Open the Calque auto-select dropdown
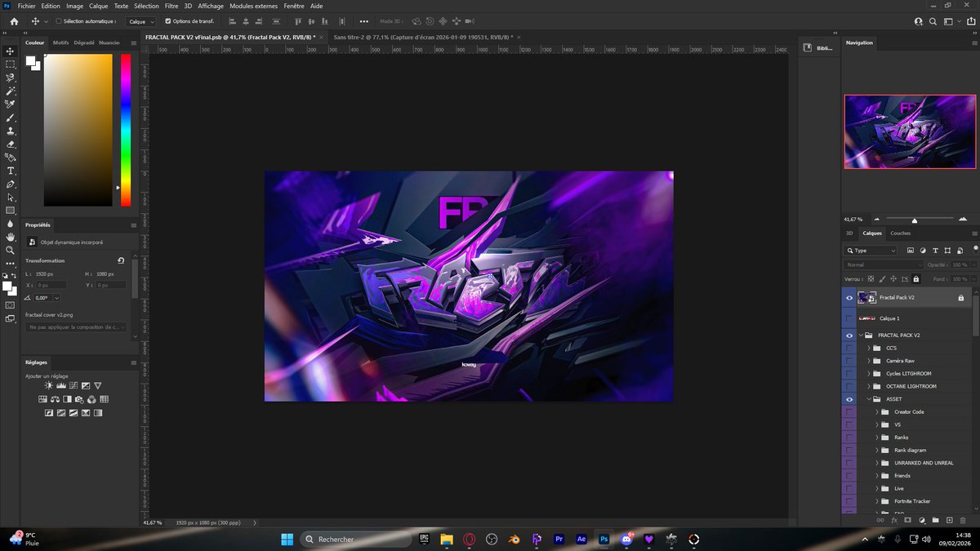The width and height of the screenshot is (980, 551). pos(141,21)
